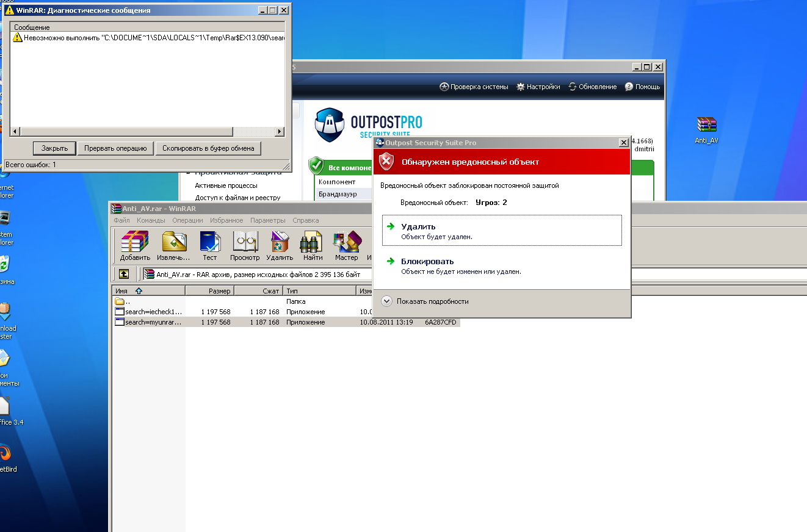Open Outpost Help (Помощь)
807x532 pixels.
[642, 87]
